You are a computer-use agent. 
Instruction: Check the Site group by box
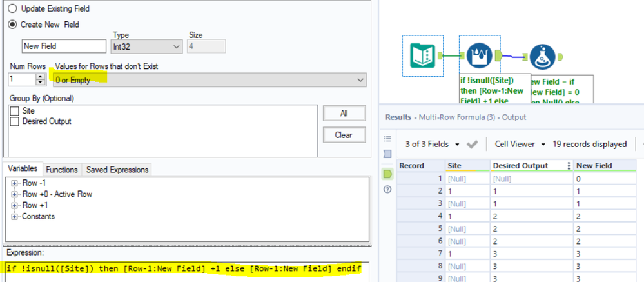(x=15, y=111)
